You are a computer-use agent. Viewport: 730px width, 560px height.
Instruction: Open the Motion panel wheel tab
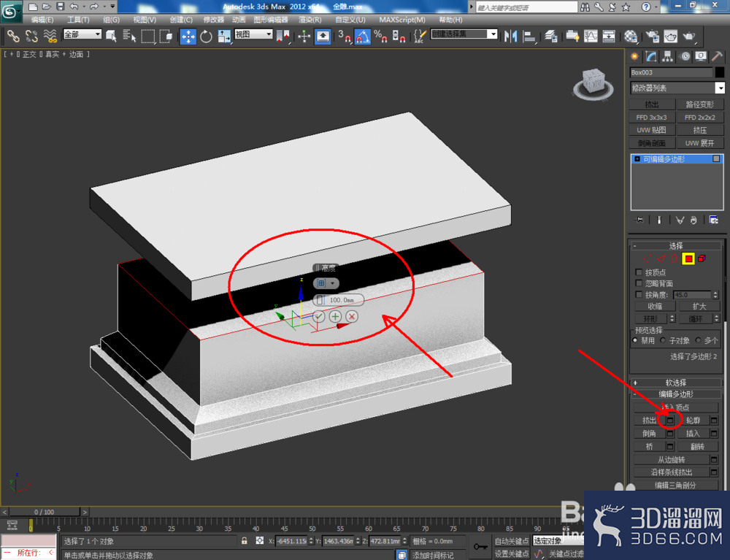click(685, 56)
